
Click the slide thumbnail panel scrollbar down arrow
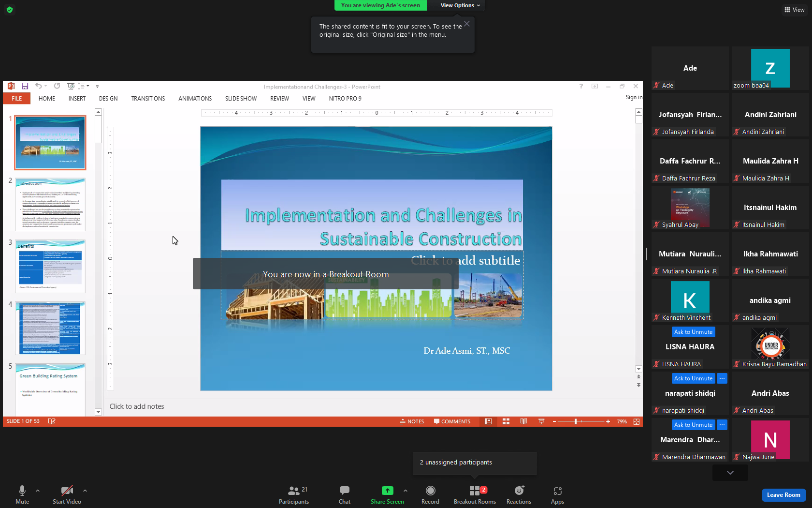[98, 412]
